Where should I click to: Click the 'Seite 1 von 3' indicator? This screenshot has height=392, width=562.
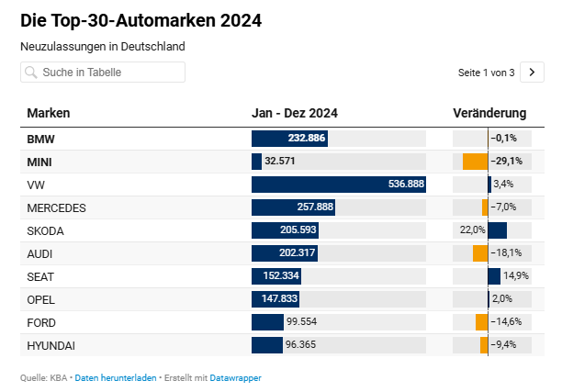(x=486, y=73)
